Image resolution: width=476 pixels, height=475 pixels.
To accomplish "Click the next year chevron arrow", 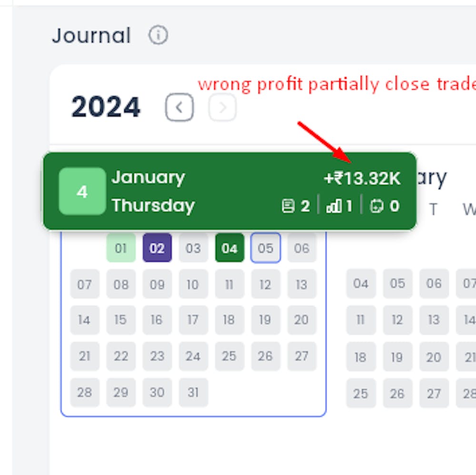I will [x=222, y=107].
